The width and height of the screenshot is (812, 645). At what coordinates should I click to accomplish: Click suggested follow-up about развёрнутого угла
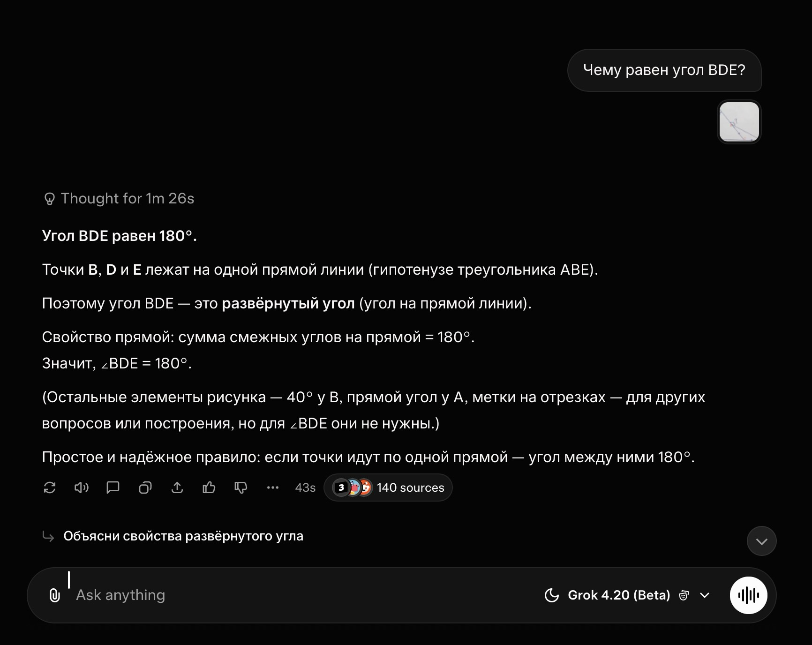click(x=183, y=536)
